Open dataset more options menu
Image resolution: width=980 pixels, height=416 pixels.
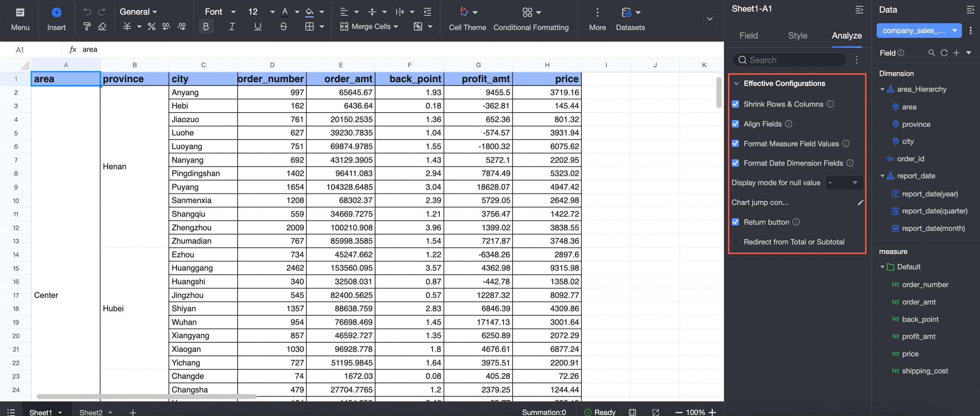click(970, 30)
